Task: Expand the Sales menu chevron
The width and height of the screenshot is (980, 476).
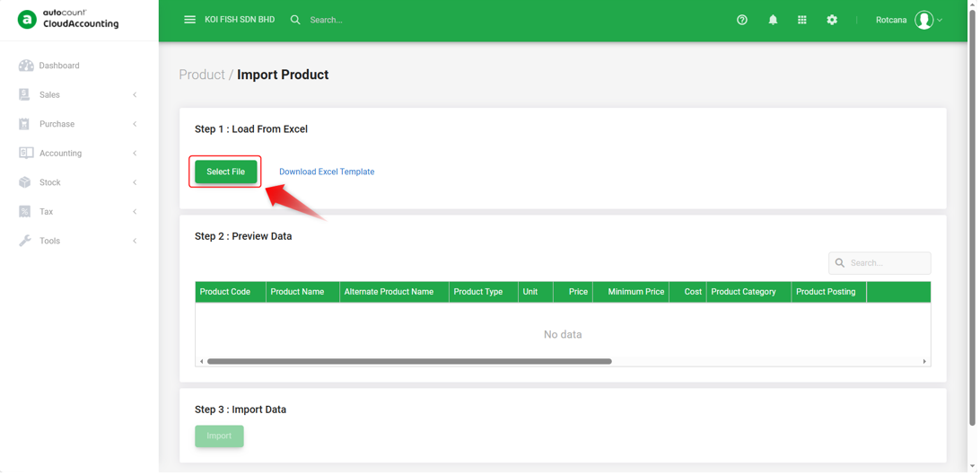Action: tap(135, 95)
